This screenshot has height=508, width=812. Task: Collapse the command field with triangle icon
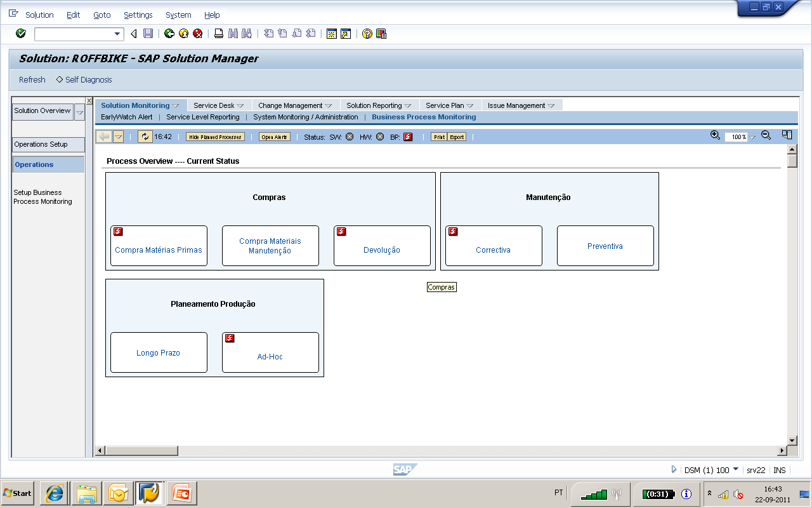[133, 34]
